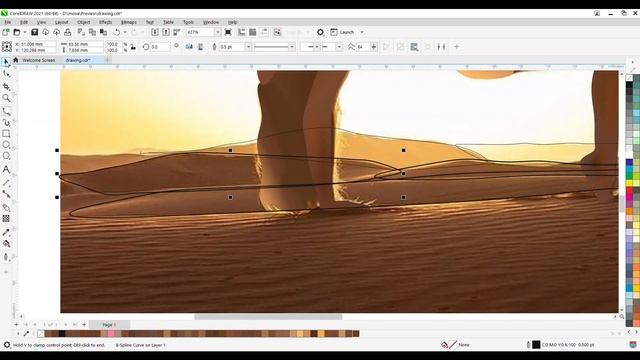Open the Tools menu
Image resolution: width=640 pixels, height=360 pixels.
point(188,22)
